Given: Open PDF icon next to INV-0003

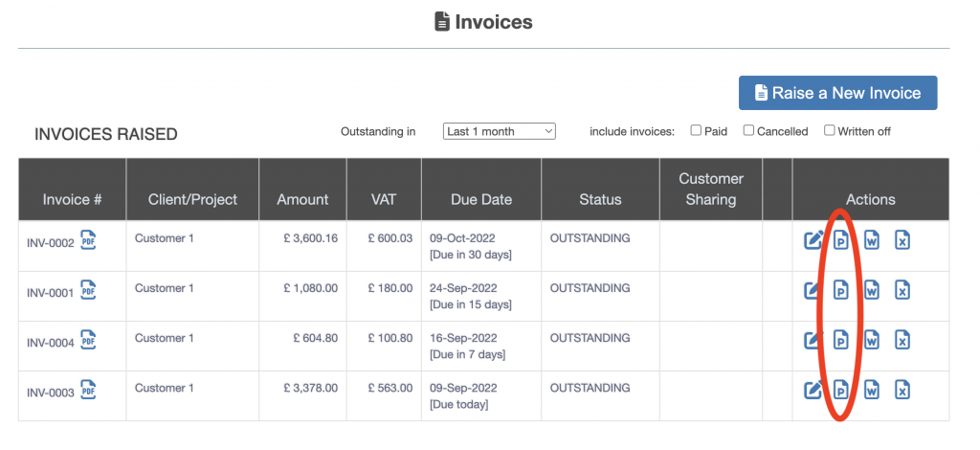Looking at the screenshot, I should click(x=88, y=390).
